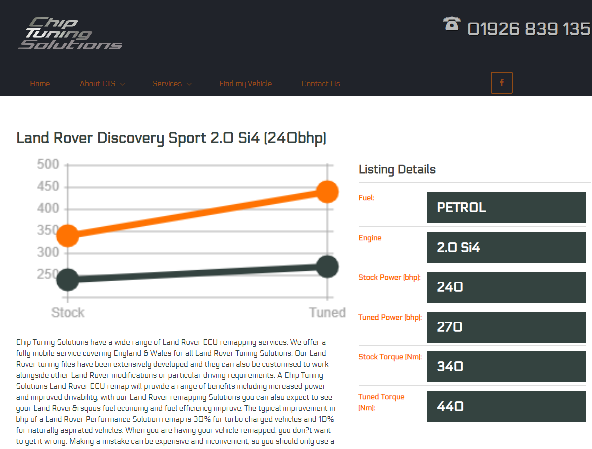Click the orange tuned torque point

point(327,192)
